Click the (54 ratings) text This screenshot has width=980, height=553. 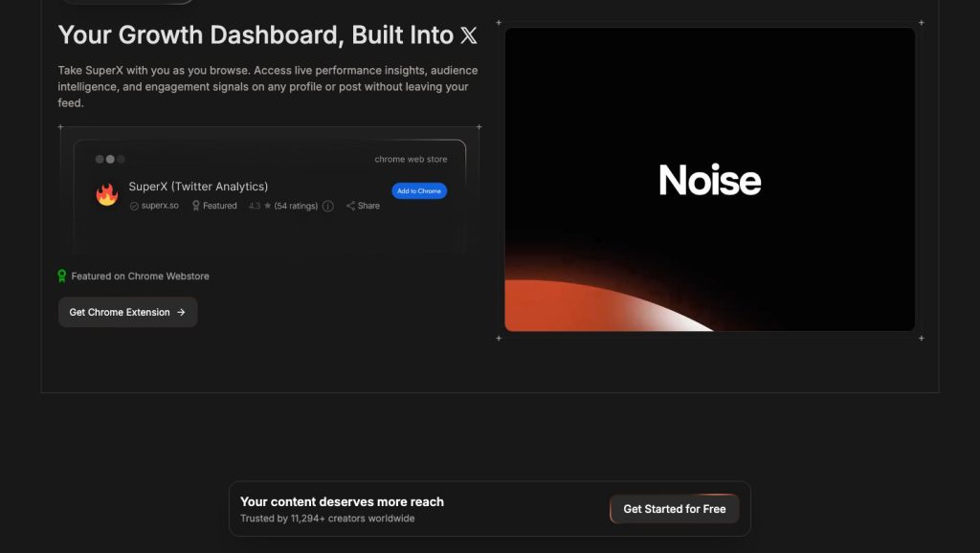pos(296,206)
